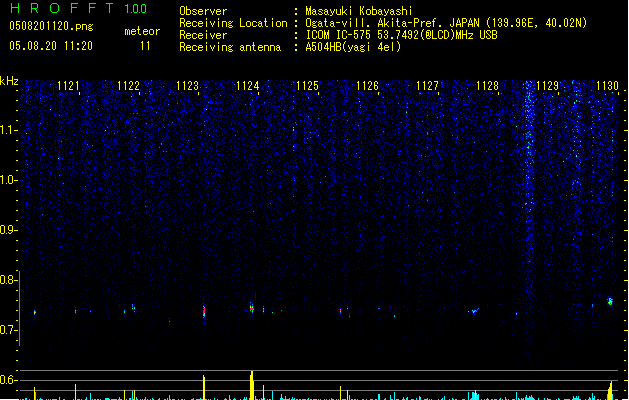
Task: Click the 1.0 kHz axis label
Action: pos(8,180)
